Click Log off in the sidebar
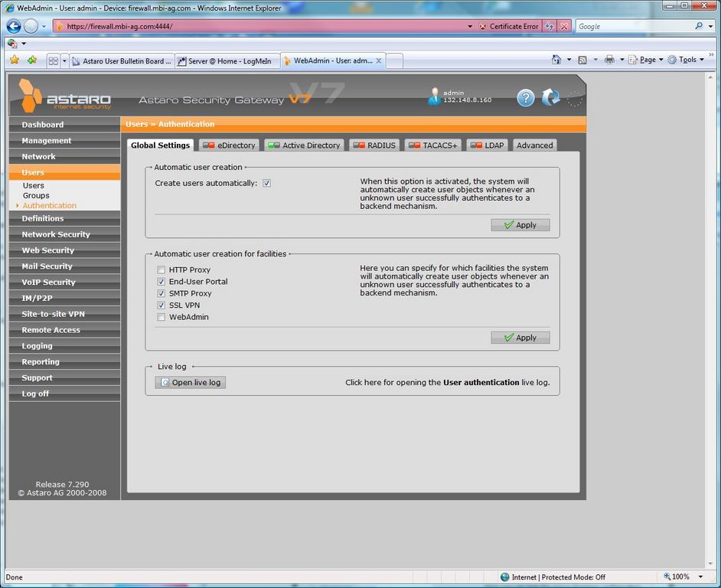 click(x=64, y=394)
